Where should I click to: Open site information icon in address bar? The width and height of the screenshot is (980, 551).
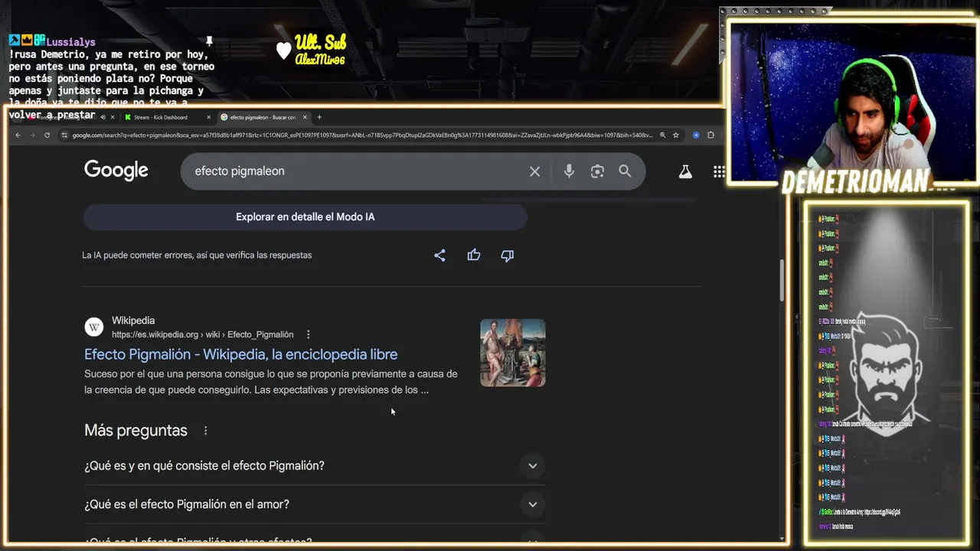tap(65, 135)
